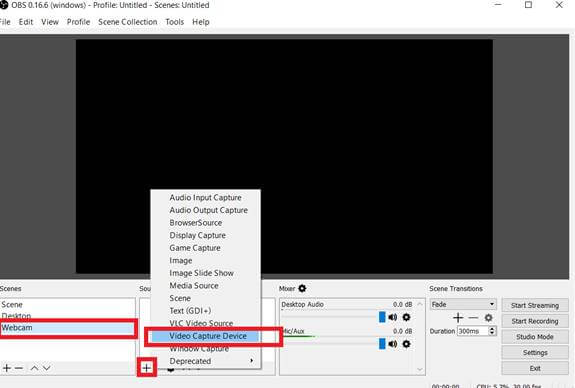Click the Desktop Audio volume slider handle
575x388 pixels.
382,317
